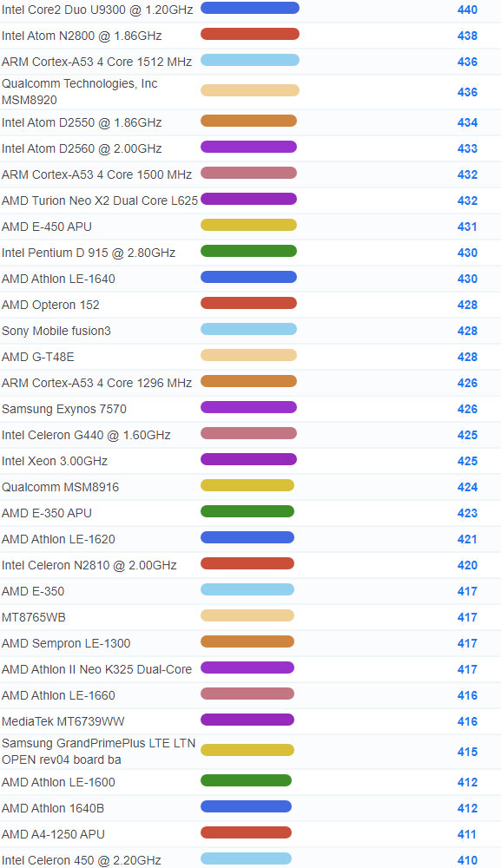Click score 420 for Celeron N2810

(x=467, y=565)
